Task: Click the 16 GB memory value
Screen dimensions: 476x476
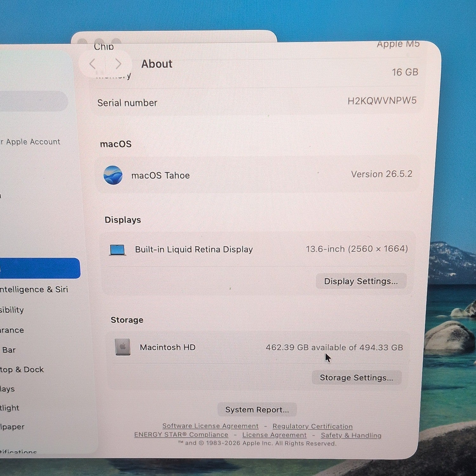Action: pyautogui.click(x=405, y=72)
